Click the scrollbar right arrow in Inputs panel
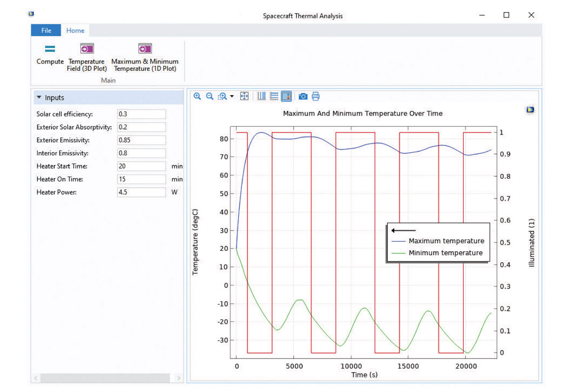Viewport: 570px width, 392px height. (x=179, y=378)
